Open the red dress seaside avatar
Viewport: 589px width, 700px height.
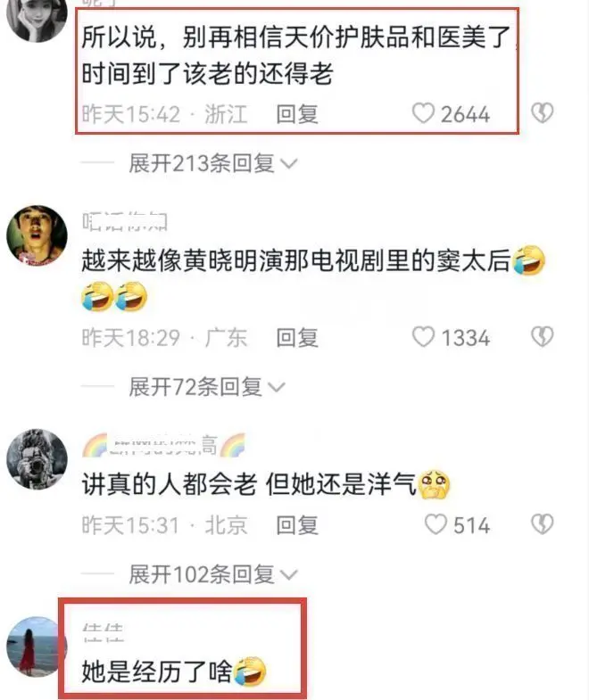point(37,646)
